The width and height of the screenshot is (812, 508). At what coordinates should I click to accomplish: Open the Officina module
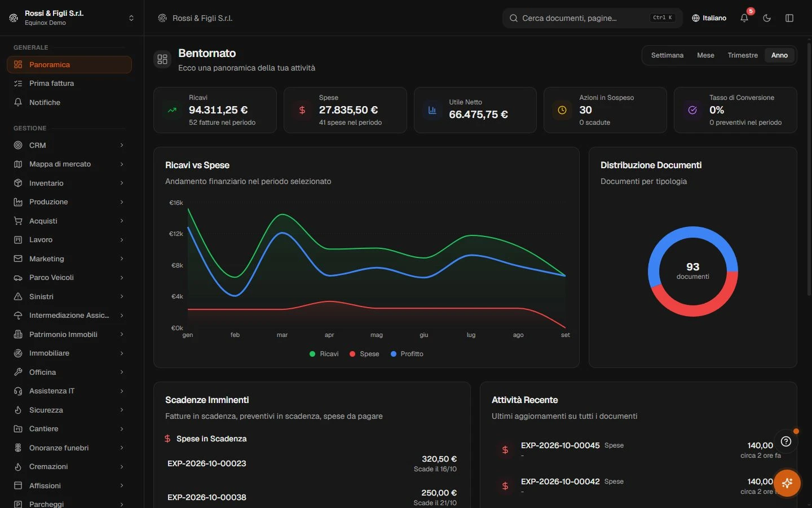pos(69,372)
